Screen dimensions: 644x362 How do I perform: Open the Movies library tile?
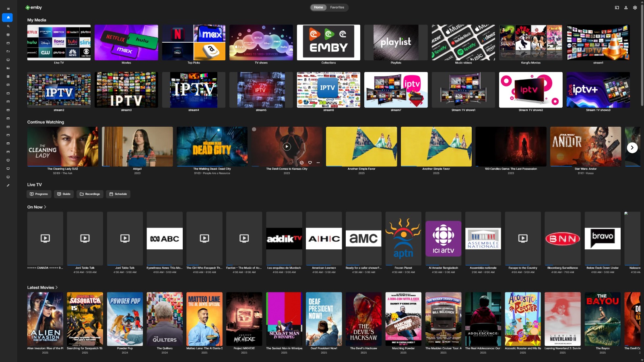click(x=126, y=43)
